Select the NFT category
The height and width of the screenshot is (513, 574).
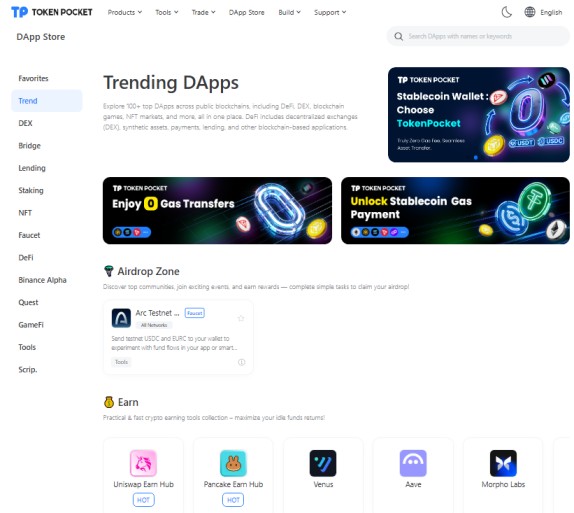pos(25,213)
